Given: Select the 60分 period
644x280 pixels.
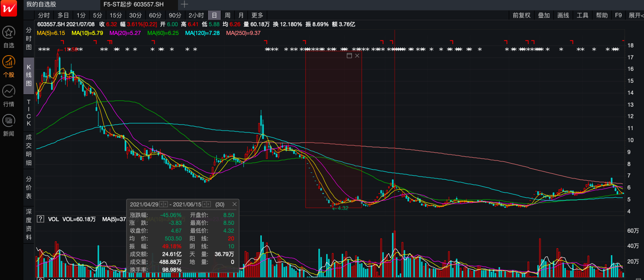Looking at the screenshot, I should [155, 15].
